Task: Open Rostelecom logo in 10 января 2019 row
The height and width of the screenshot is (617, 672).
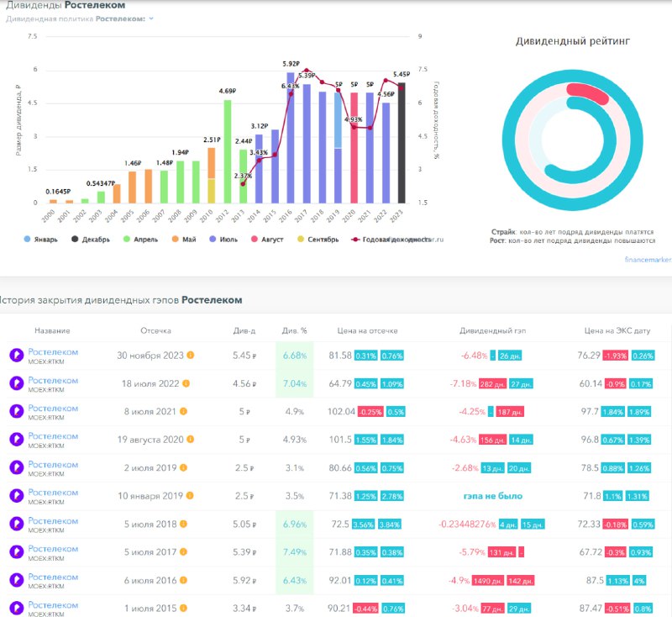Action: tap(17, 496)
